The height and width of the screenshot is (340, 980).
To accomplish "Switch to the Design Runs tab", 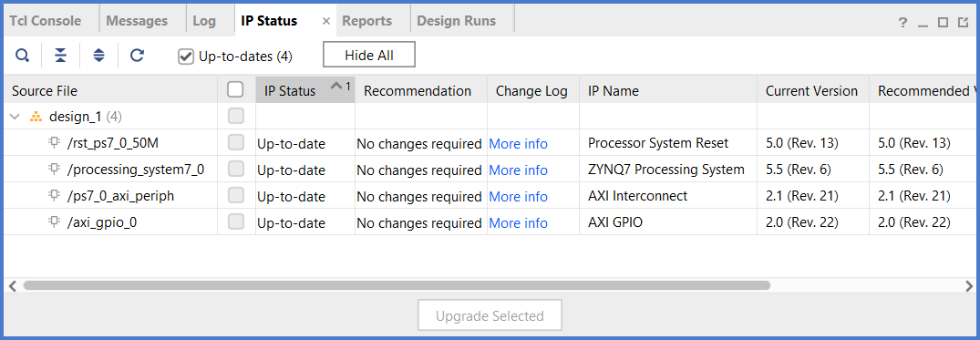I will pyautogui.click(x=456, y=21).
